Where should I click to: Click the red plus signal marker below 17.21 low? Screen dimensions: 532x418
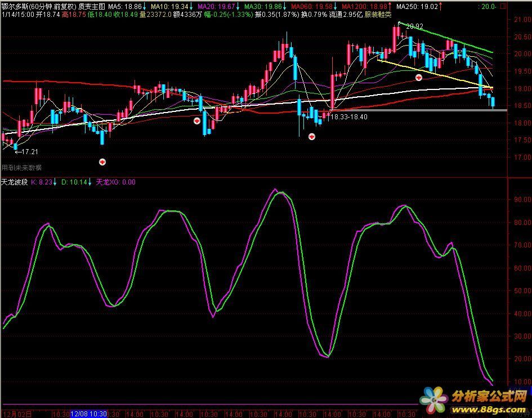[102, 162]
